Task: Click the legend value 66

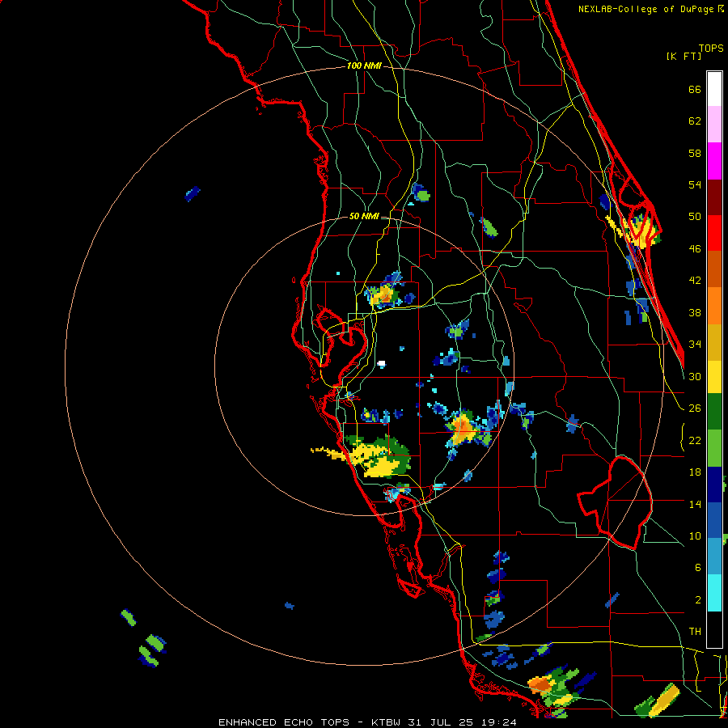Action: click(x=695, y=89)
